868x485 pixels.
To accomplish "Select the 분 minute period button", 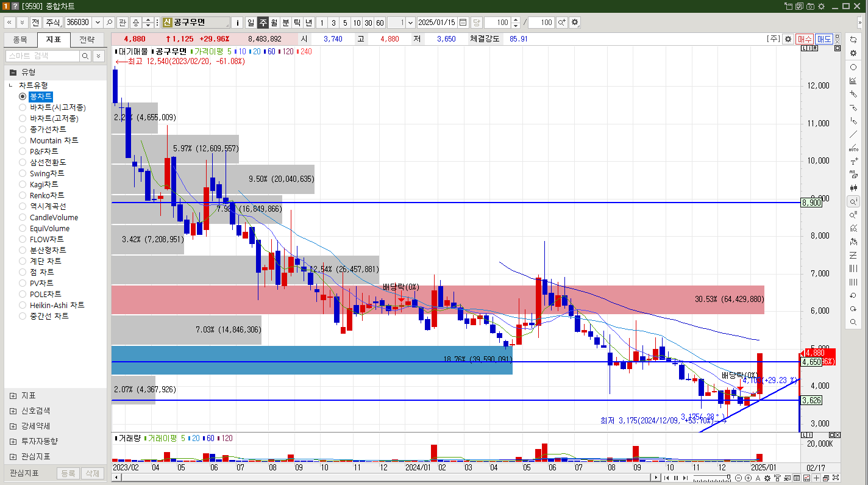I will click(x=286, y=23).
